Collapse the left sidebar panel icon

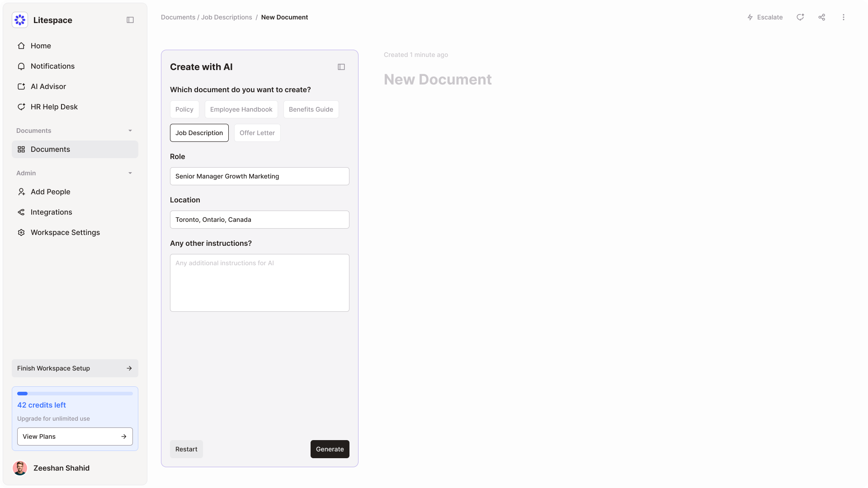tap(130, 20)
